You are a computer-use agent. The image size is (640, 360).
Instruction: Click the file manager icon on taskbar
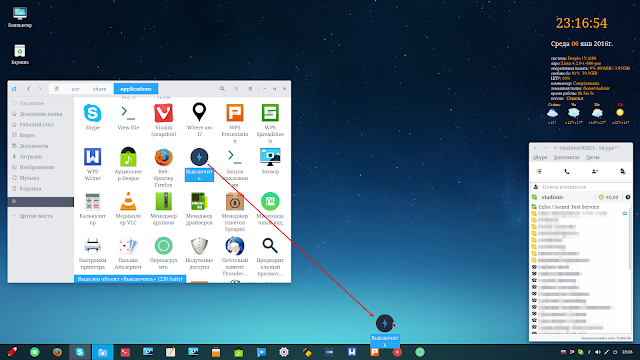coord(102,352)
